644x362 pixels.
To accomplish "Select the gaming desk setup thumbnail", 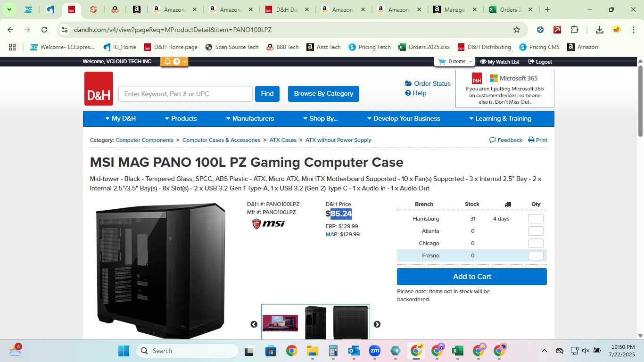I will pyautogui.click(x=280, y=323).
